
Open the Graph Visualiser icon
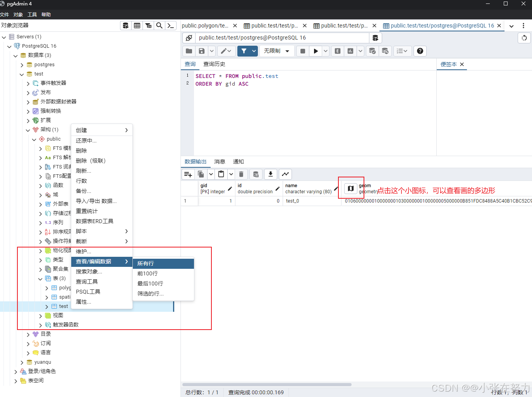click(x=285, y=174)
